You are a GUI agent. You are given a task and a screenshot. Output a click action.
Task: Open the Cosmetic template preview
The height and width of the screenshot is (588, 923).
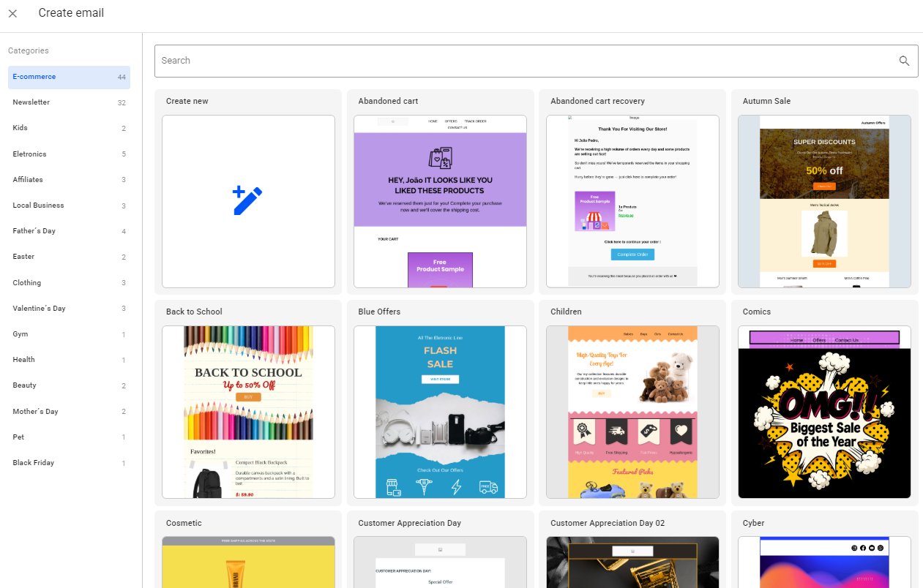[248, 562]
